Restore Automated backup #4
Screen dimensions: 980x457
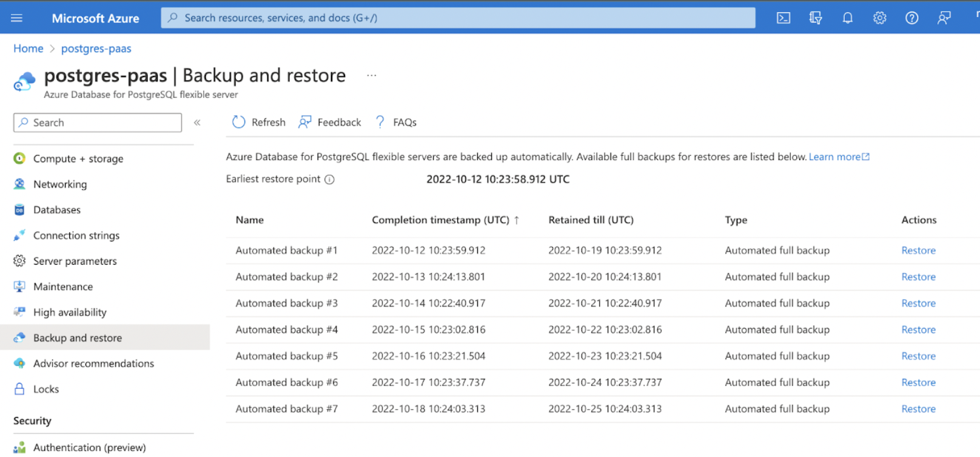[x=918, y=330]
